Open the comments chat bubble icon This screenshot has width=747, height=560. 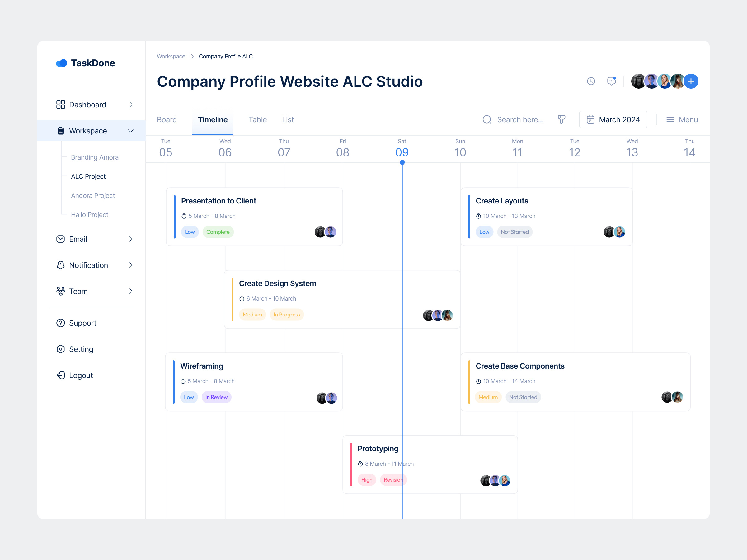click(612, 81)
